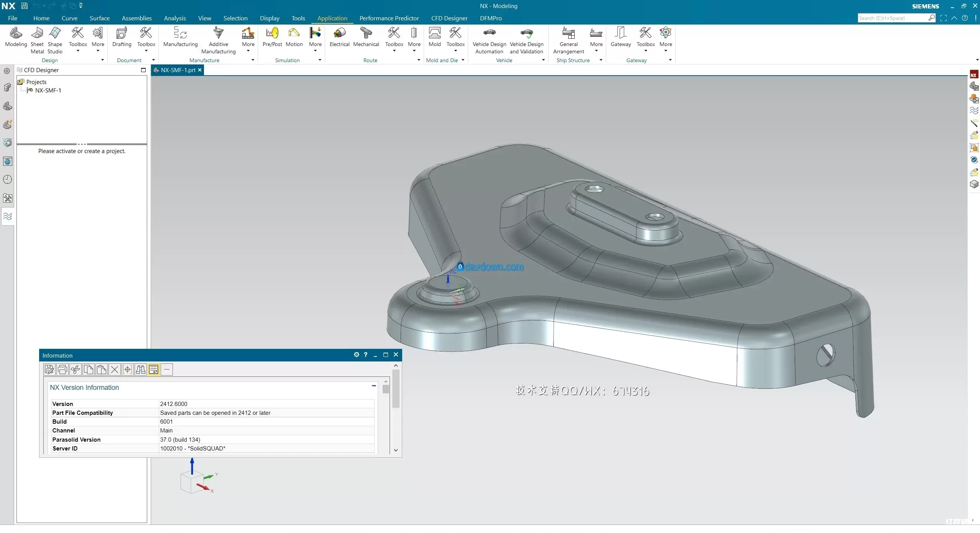Open the CFD Designer resource bar tab
The height and width of the screenshot is (533, 980).
tap(8, 216)
